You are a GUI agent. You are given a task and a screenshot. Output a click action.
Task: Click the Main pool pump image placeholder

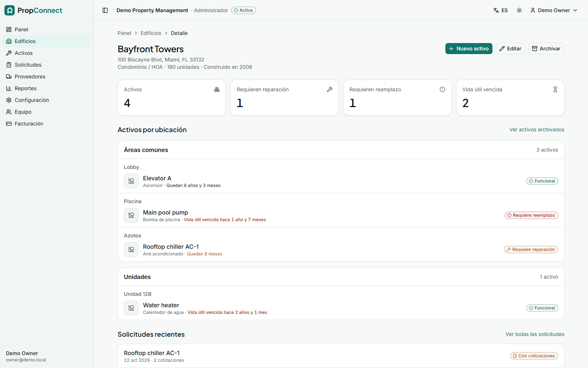[x=131, y=215]
